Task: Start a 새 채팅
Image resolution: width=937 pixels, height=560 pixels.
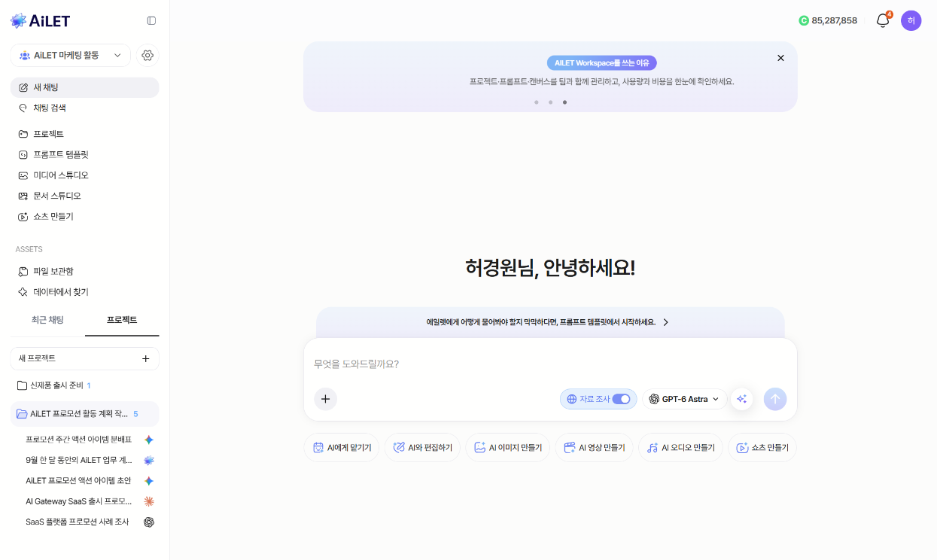Action: [84, 87]
